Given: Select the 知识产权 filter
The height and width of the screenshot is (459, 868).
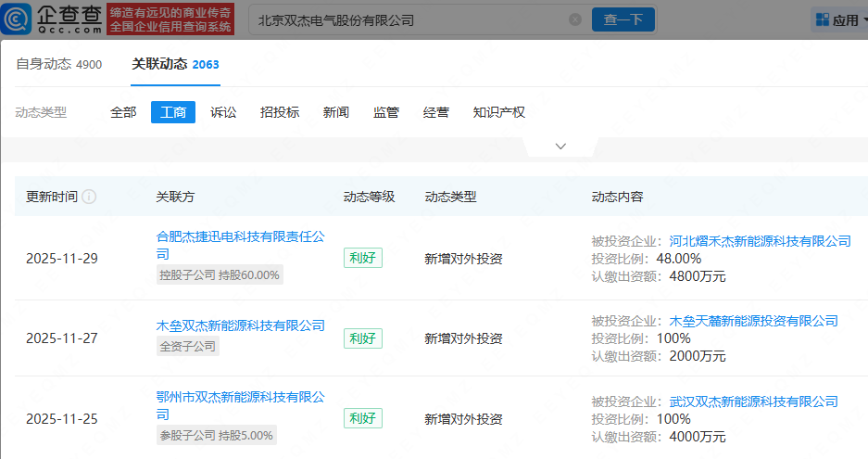Looking at the screenshot, I should tap(498, 112).
